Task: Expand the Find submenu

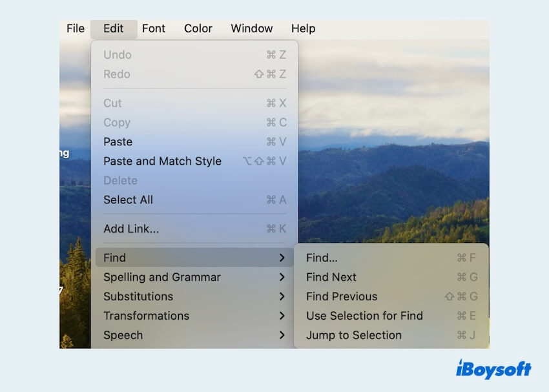Action: click(114, 257)
